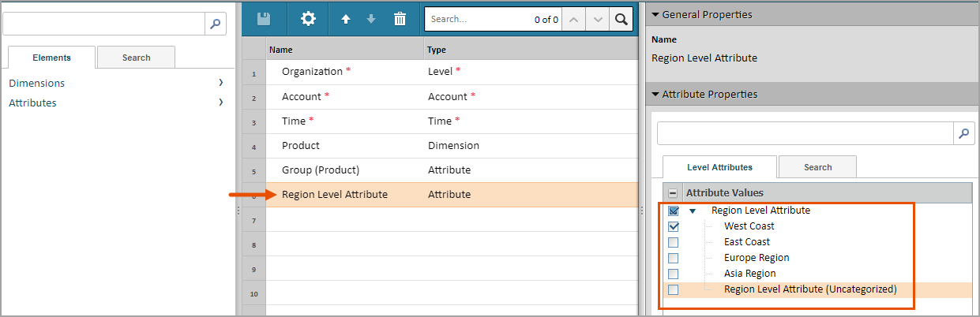Open the gear settings icon
This screenshot has width=980, height=317.
[x=308, y=19]
